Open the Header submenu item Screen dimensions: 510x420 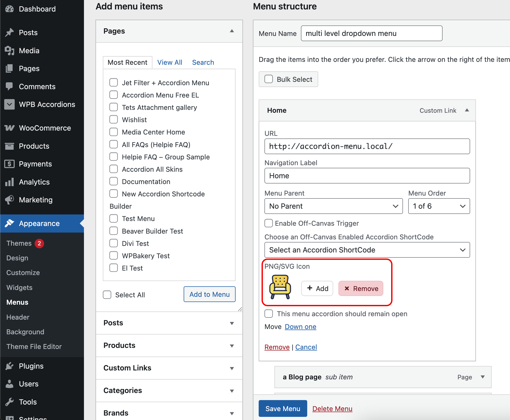pyautogui.click(x=18, y=317)
